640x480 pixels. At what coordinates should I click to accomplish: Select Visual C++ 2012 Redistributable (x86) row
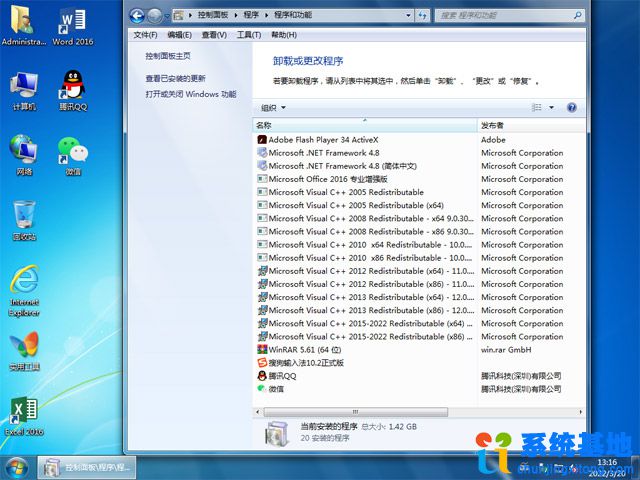[419, 284]
